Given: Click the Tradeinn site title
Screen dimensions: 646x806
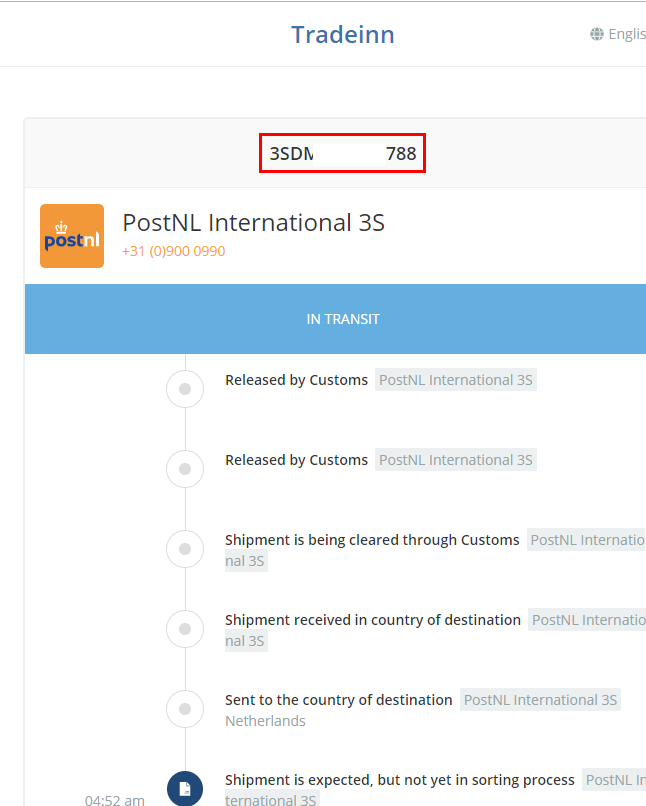Looking at the screenshot, I should [343, 35].
